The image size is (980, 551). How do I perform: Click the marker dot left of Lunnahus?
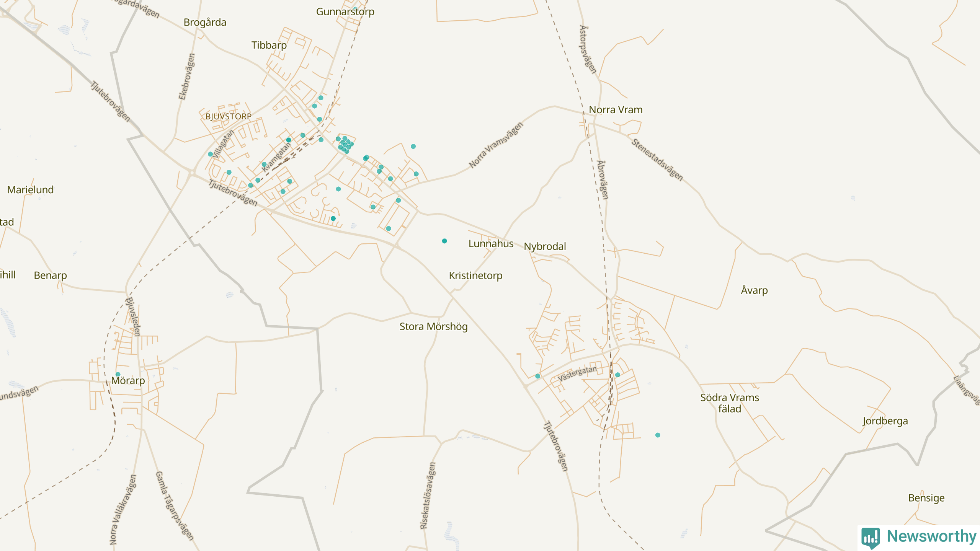click(444, 241)
